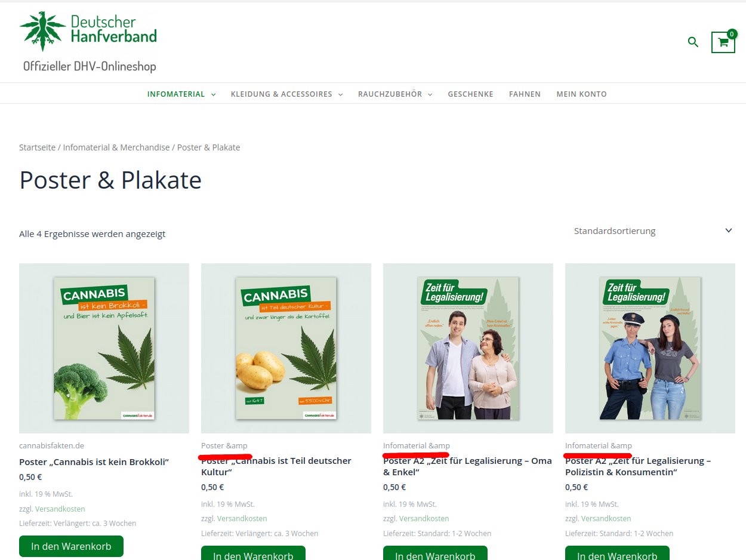Open the Standardsortierung sorting dropdown
The image size is (746, 560).
(x=653, y=231)
